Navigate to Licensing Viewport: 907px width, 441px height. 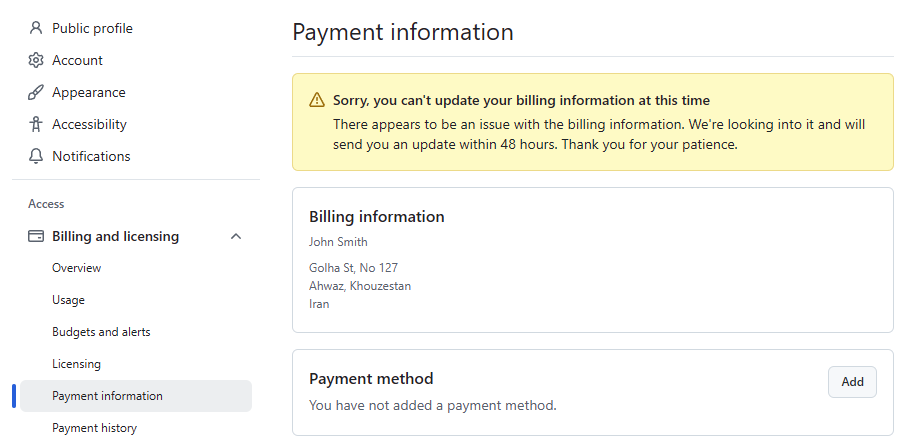point(76,364)
